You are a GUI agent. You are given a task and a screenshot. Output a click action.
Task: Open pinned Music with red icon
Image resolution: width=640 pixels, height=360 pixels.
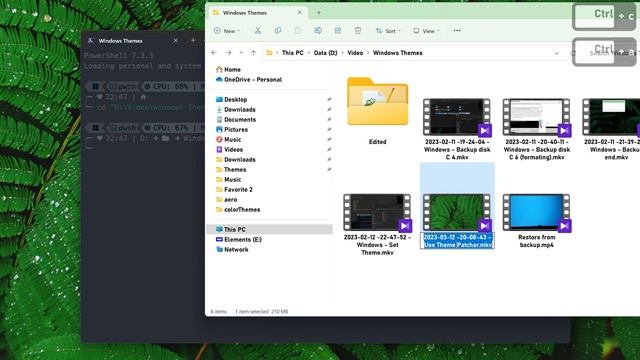coord(229,140)
